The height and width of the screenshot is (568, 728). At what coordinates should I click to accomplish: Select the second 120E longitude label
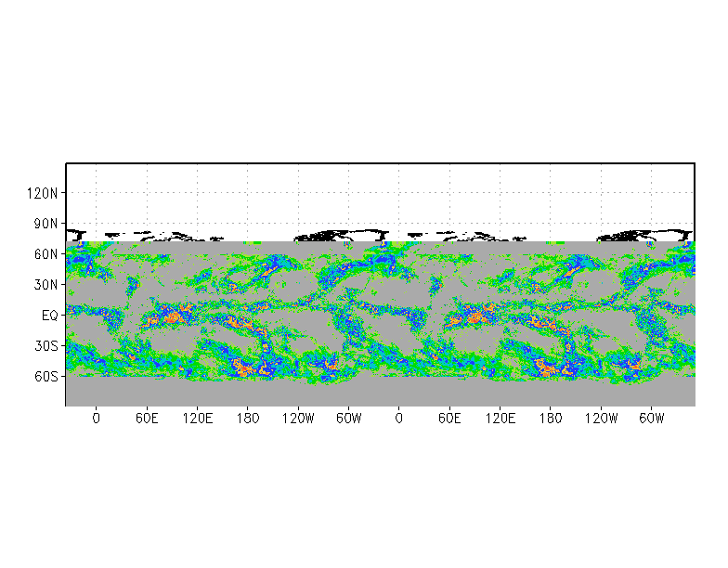[500, 419]
